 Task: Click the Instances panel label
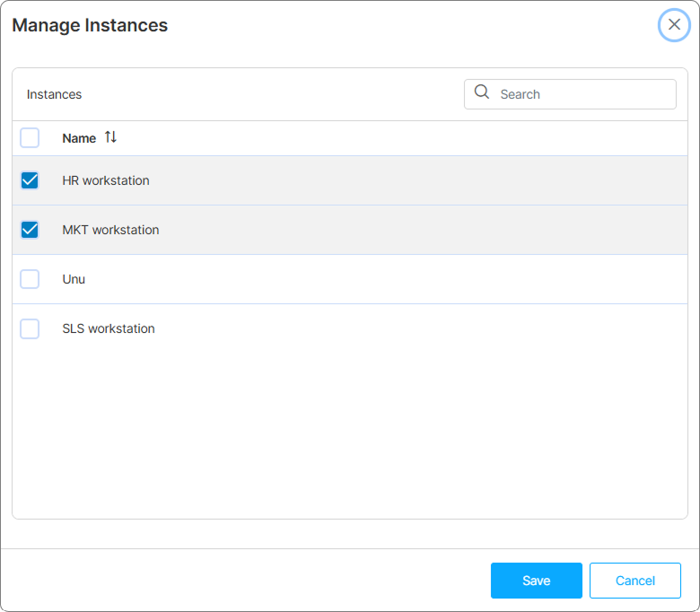coord(54,94)
